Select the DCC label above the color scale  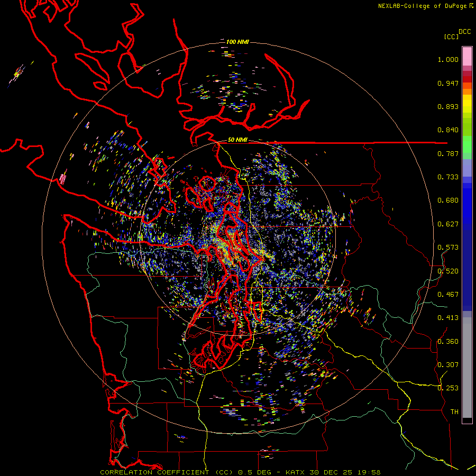click(465, 32)
